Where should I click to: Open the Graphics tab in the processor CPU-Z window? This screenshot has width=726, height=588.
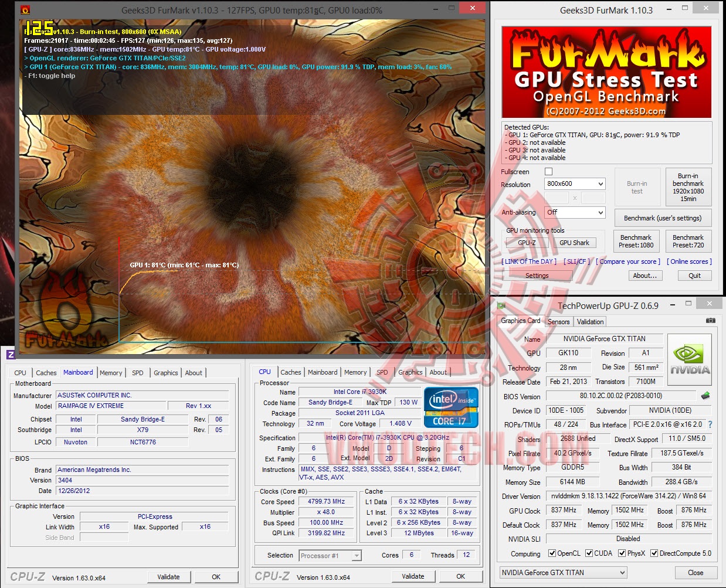411,372
